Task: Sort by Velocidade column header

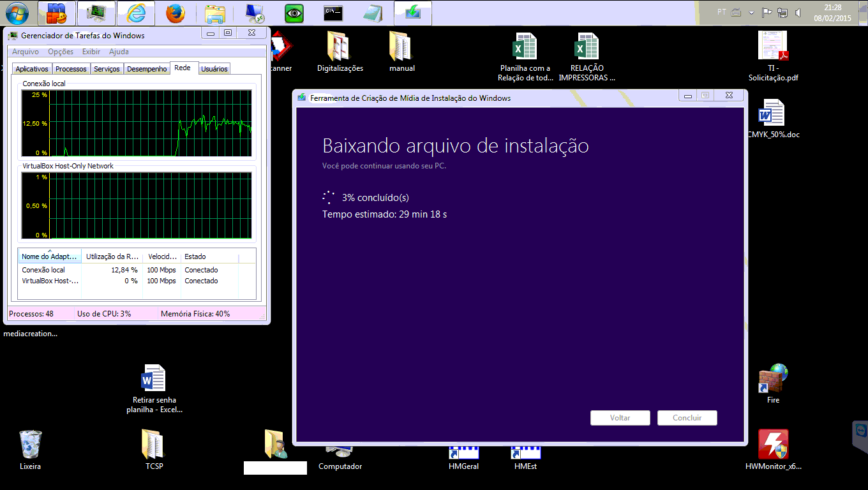Action: click(x=161, y=256)
